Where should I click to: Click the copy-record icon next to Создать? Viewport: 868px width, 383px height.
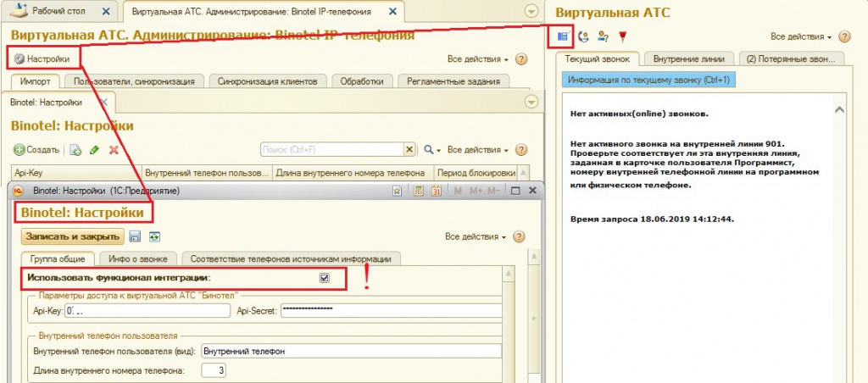(75, 150)
